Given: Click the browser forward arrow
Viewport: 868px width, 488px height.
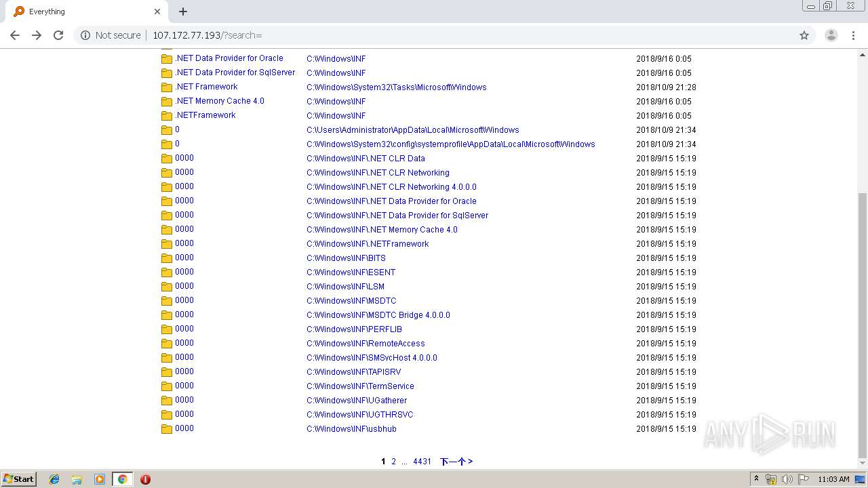Looking at the screenshot, I should [37, 35].
